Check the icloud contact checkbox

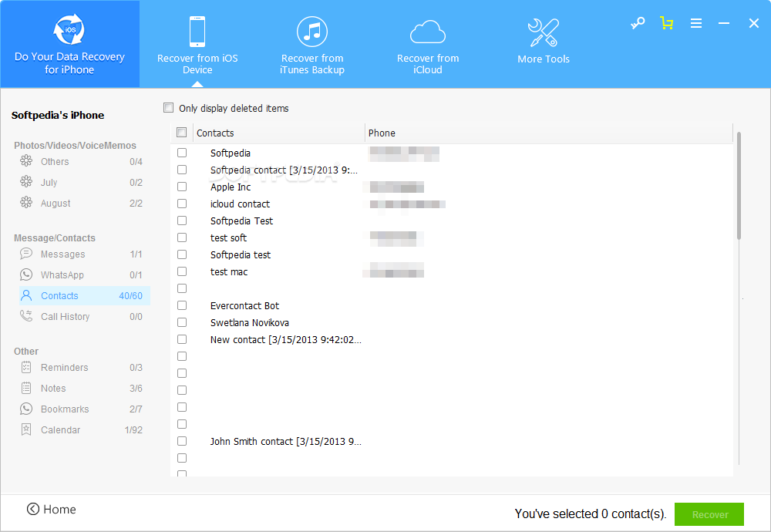pyautogui.click(x=182, y=204)
